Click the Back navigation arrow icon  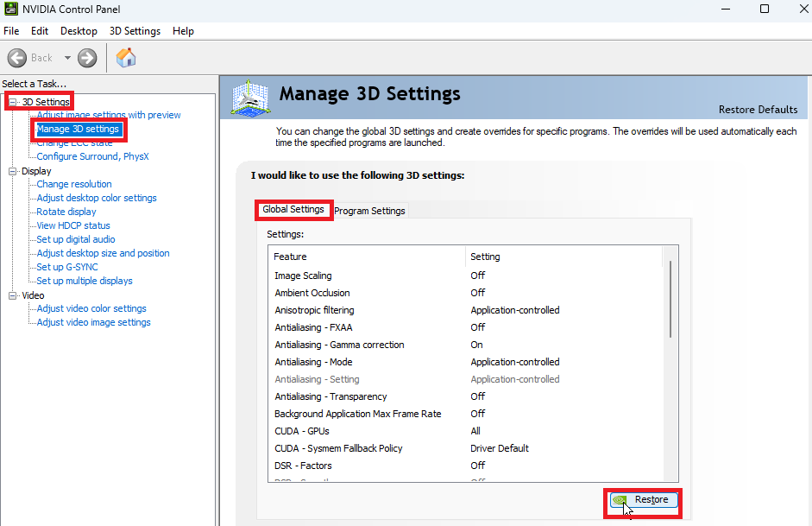[17, 58]
